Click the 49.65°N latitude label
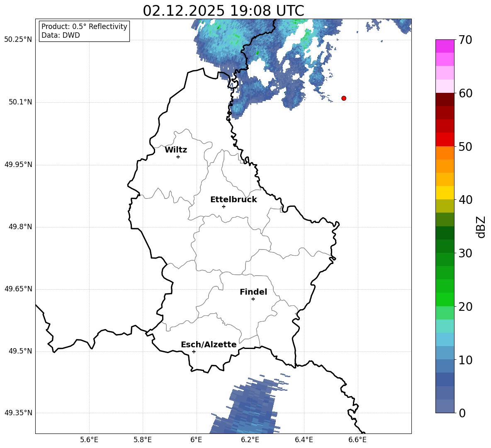This screenshot has height=448, width=491. (x=18, y=289)
